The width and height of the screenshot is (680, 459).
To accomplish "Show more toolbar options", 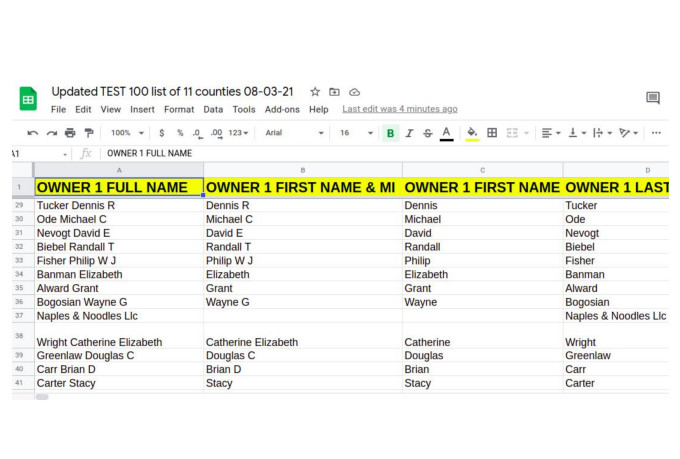I will (656, 133).
